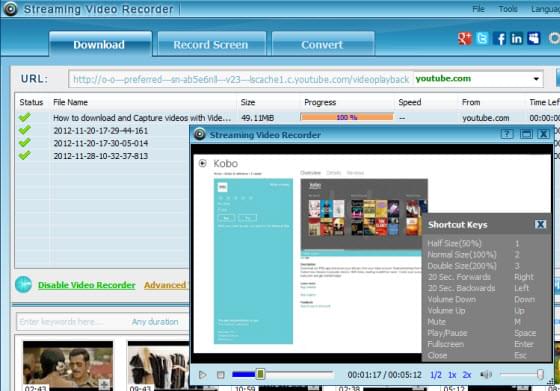This screenshot has width=560, height=391.
Task: Sort list by File Name column
Action: click(x=70, y=102)
